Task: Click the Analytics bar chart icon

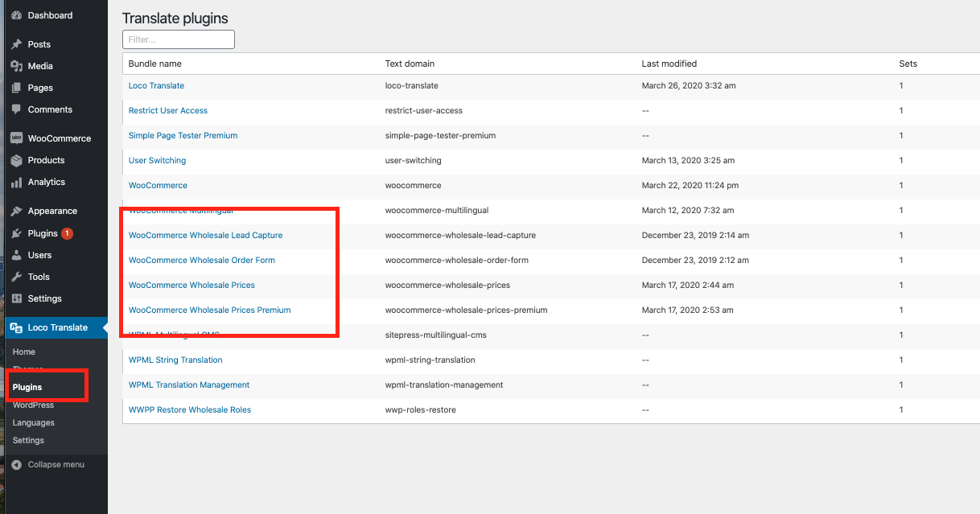Action: pos(16,182)
